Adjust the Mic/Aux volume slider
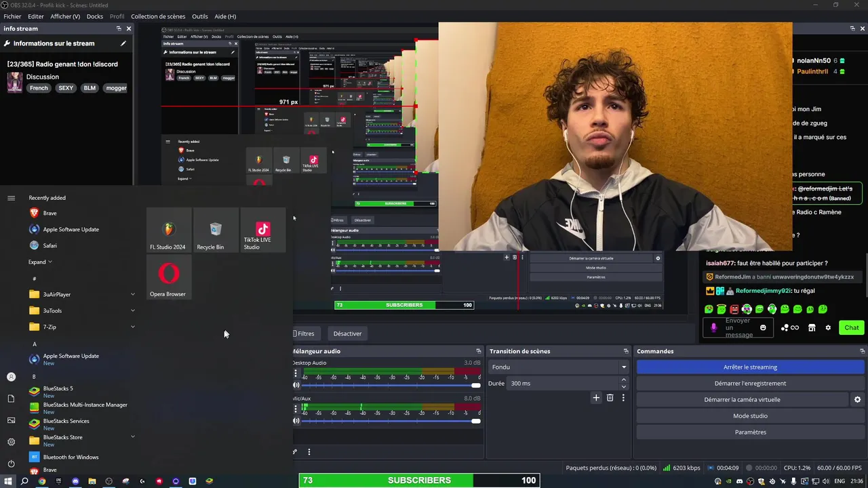 tap(391, 421)
